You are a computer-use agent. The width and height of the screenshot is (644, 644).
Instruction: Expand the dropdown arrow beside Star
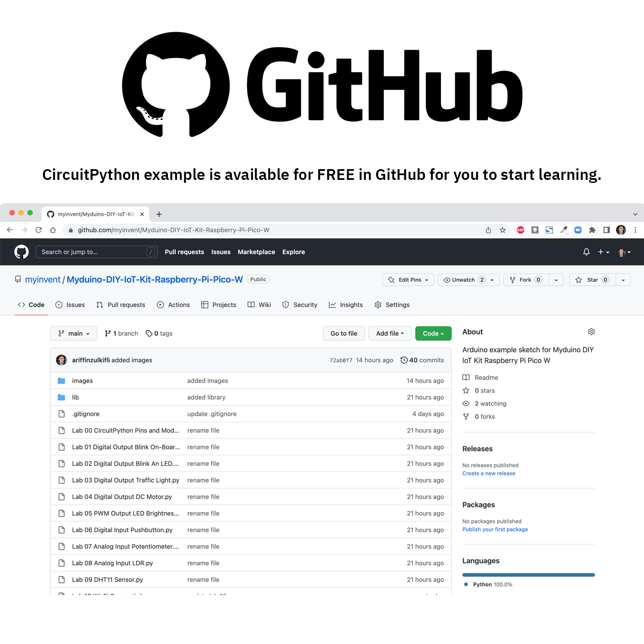623,280
